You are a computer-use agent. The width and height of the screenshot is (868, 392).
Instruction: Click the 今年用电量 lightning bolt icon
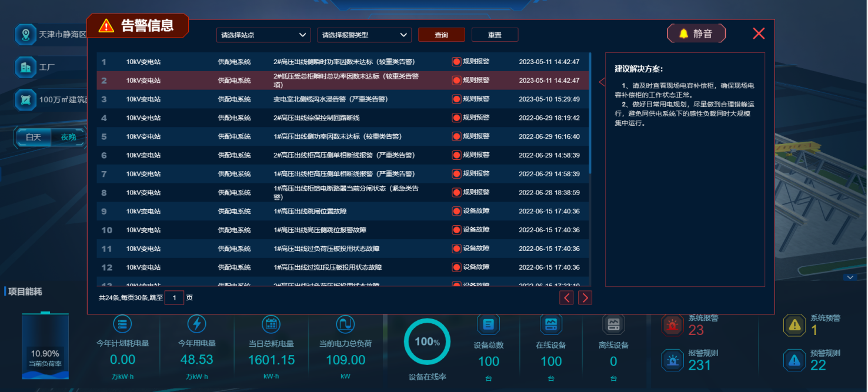(197, 324)
